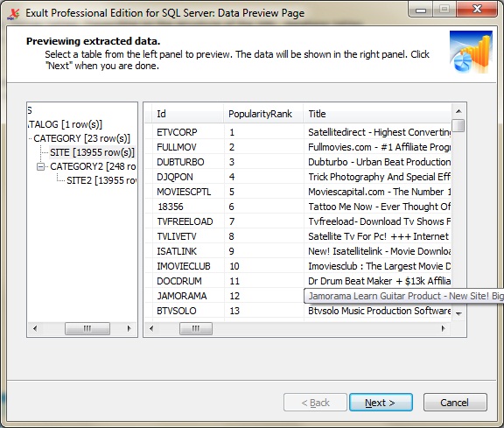The height and width of the screenshot is (428, 504).
Task: Select the DUBTURBO cell
Action: (x=188, y=162)
